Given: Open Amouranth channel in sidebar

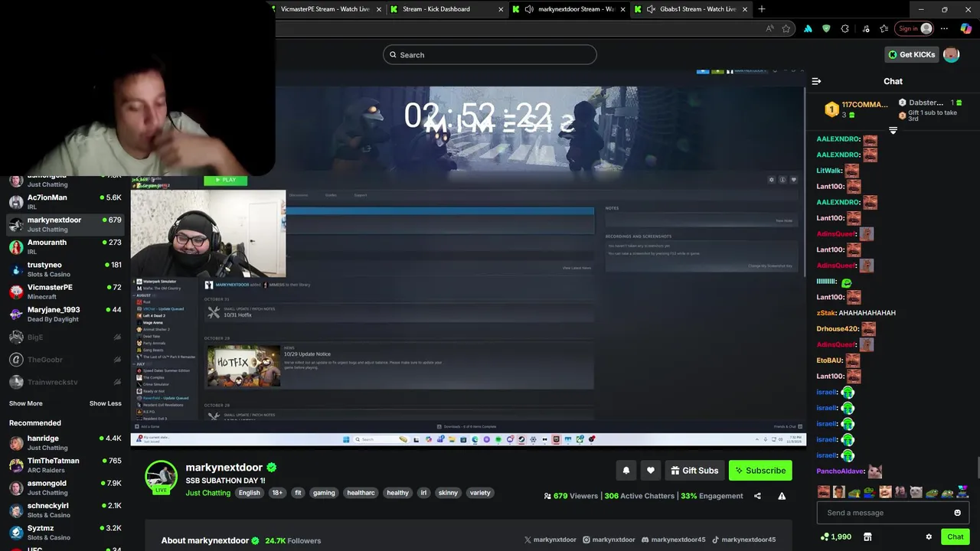Looking at the screenshot, I should click(x=65, y=246).
